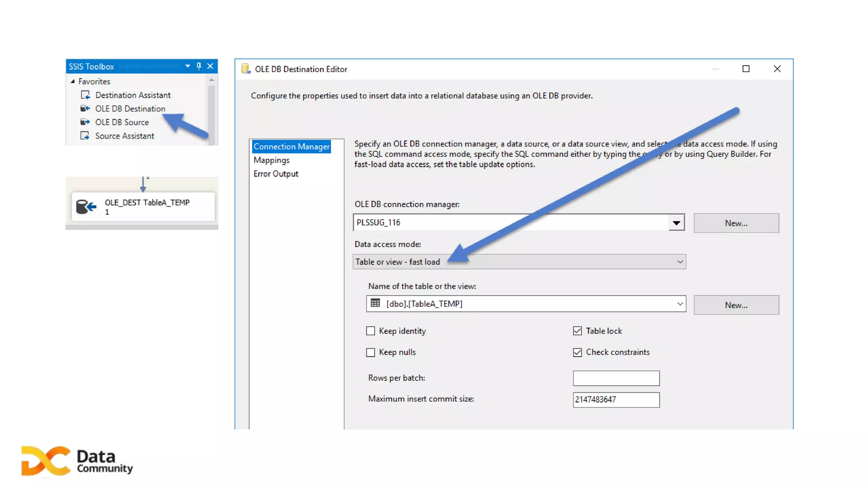Viewport: 868px width, 488px height.
Task: Click the table icon beside [dbo].[TableA_TEMP]
Action: click(375, 303)
